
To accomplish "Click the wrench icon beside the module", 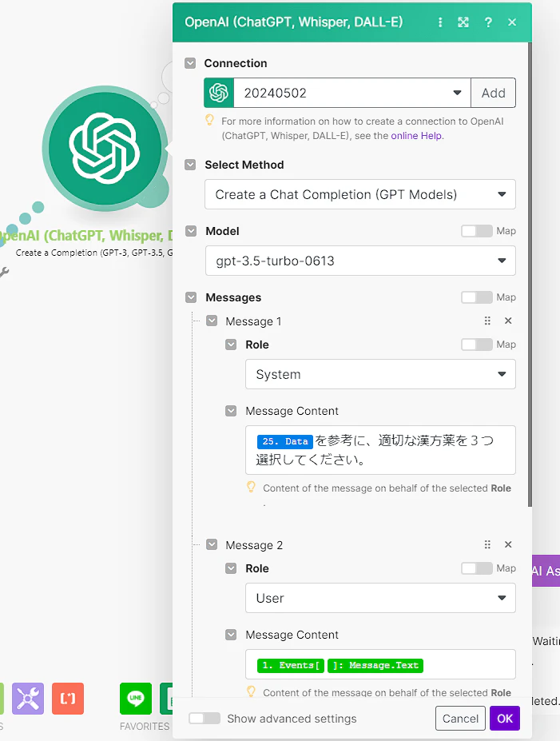I will (4, 273).
